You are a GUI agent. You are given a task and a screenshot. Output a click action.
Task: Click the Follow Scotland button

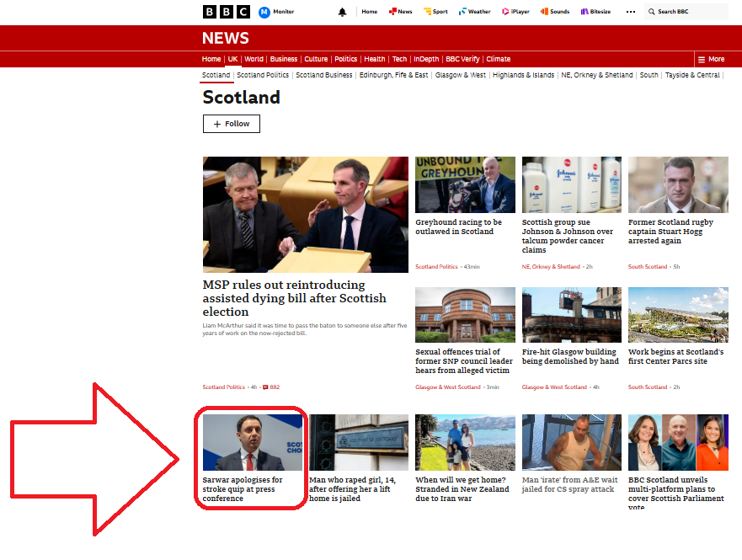tap(232, 124)
